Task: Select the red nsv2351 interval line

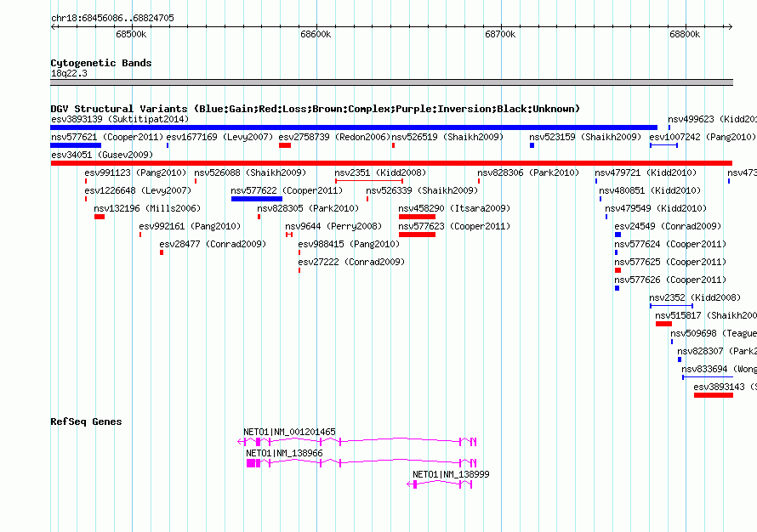Action: [x=369, y=181]
